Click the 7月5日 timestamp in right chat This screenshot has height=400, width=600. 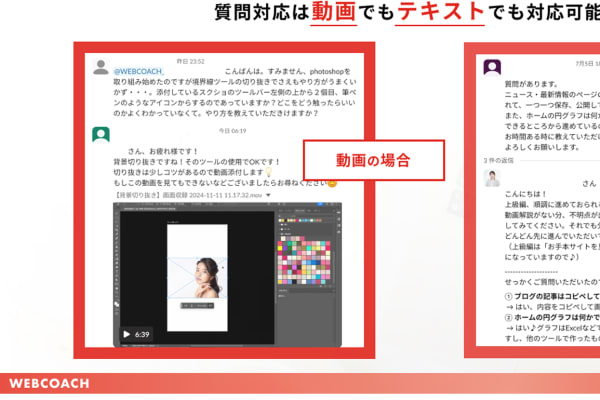(x=586, y=61)
